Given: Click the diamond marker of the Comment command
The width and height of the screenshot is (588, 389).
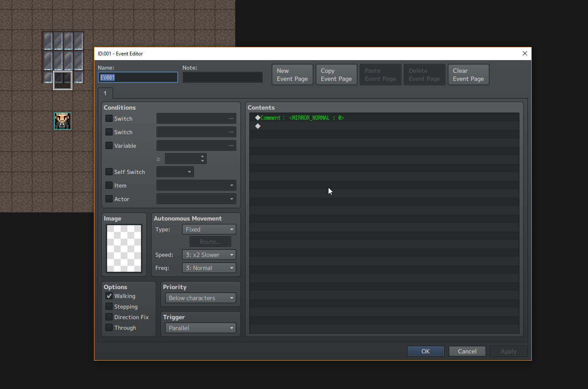Looking at the screenshot, I should (x=257, y=118).
